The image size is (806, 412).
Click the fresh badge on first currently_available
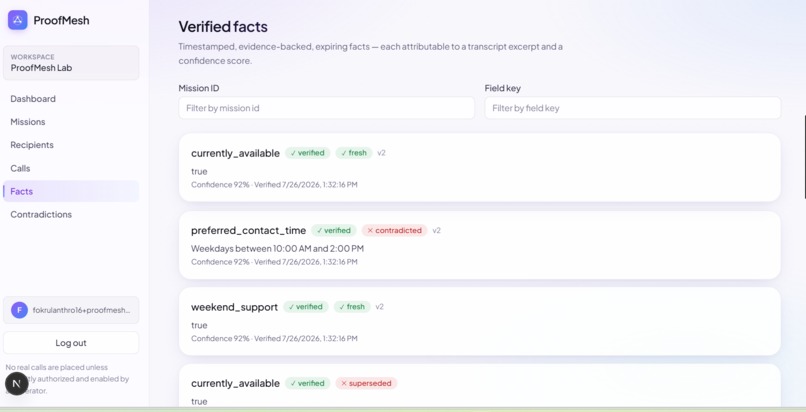(354, 153)
